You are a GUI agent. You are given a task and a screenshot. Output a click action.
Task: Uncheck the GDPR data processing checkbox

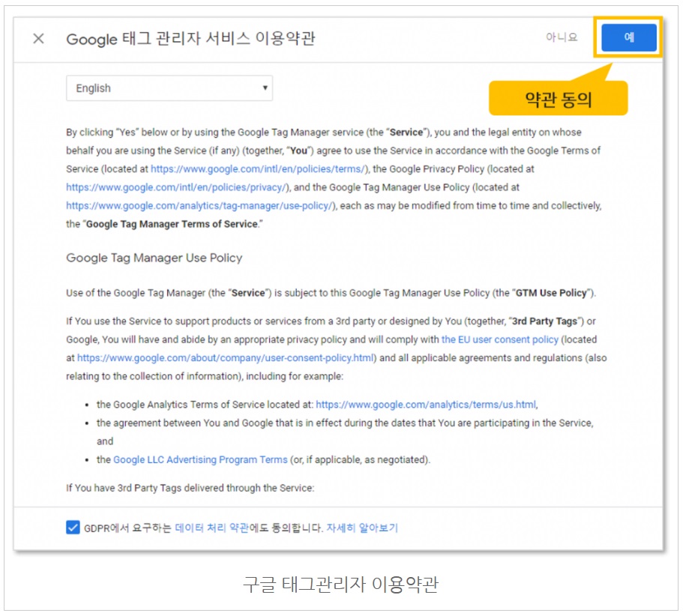click(x=73, y=527)
